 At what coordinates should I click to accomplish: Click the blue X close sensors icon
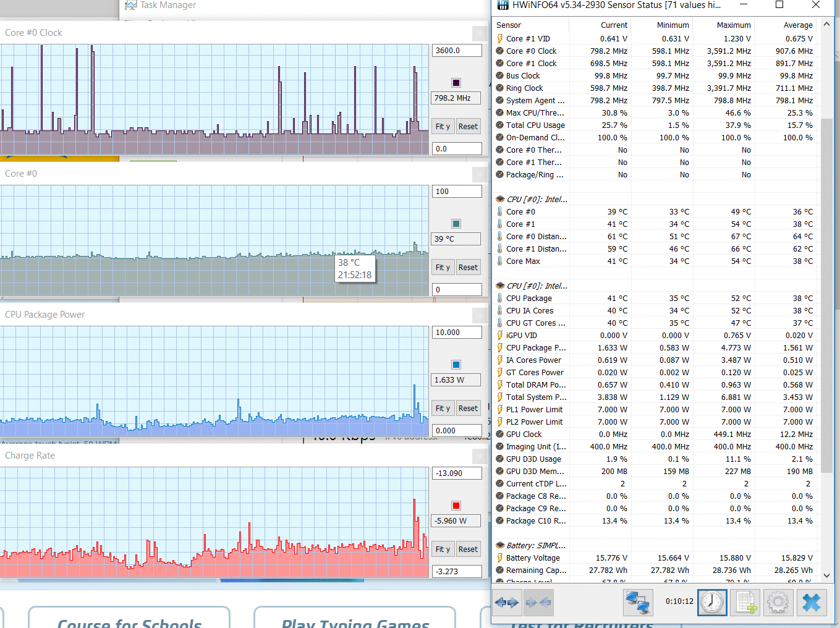click(x=812, y=602)
